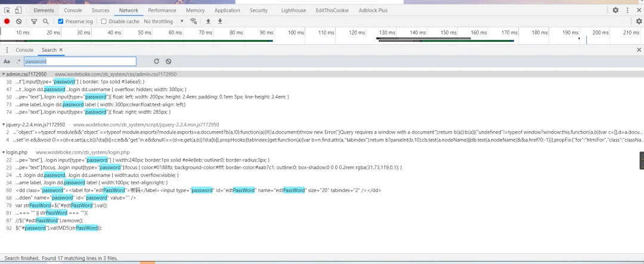Screen dimensions: 644x264
Task: Open admin.css line 38 result
Action: [322, 82]
